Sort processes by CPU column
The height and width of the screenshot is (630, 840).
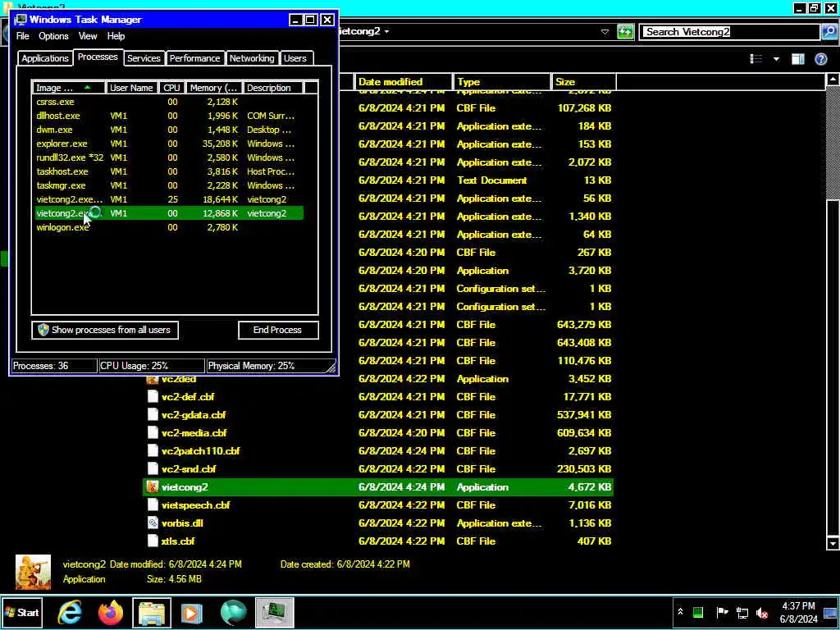point(172,88)
